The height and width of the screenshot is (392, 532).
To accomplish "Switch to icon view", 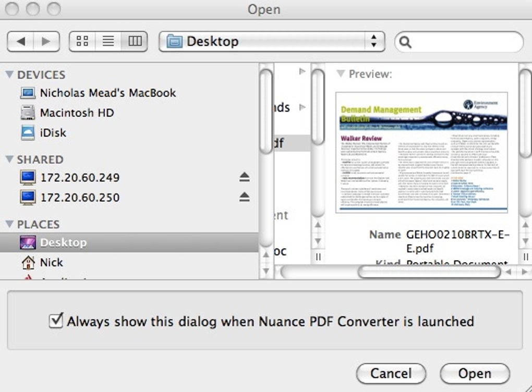I will (82, 41).
